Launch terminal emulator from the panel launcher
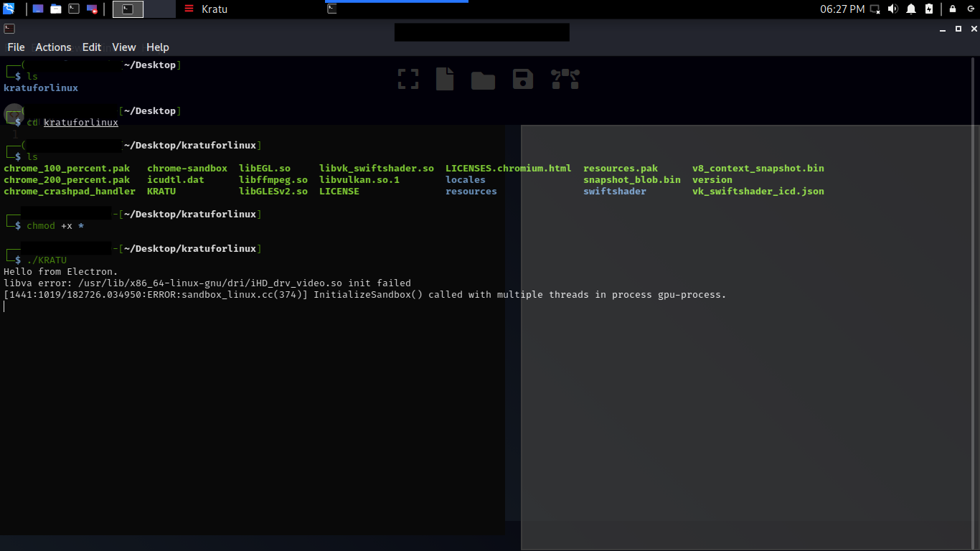Viewport: 980px width, 551px height. (74, 9)
